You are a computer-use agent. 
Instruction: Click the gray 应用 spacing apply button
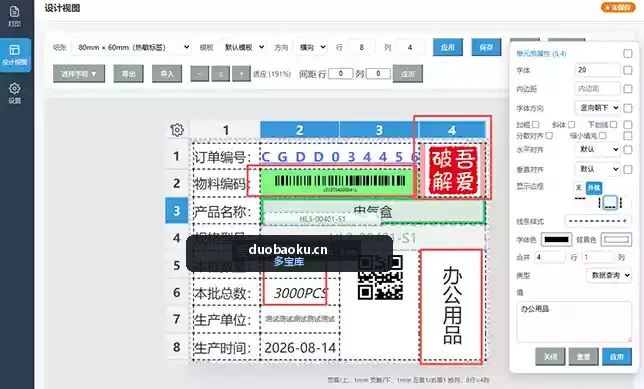tap(407, 74)
